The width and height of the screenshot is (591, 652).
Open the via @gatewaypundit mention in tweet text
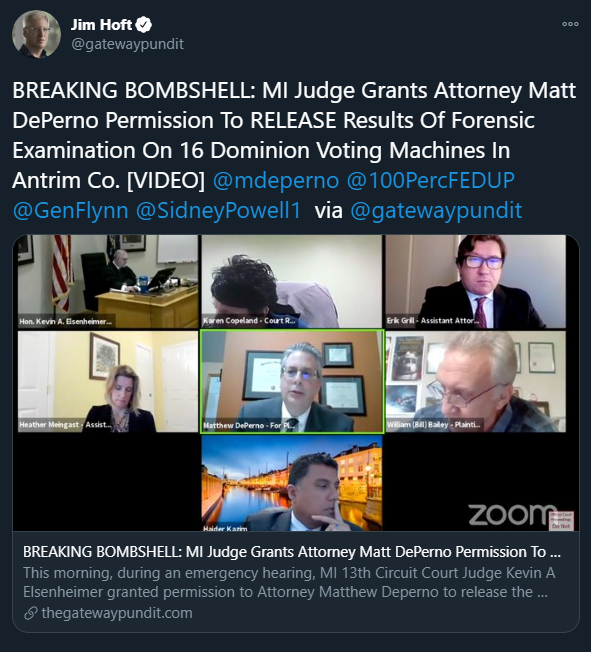point(436,210)
